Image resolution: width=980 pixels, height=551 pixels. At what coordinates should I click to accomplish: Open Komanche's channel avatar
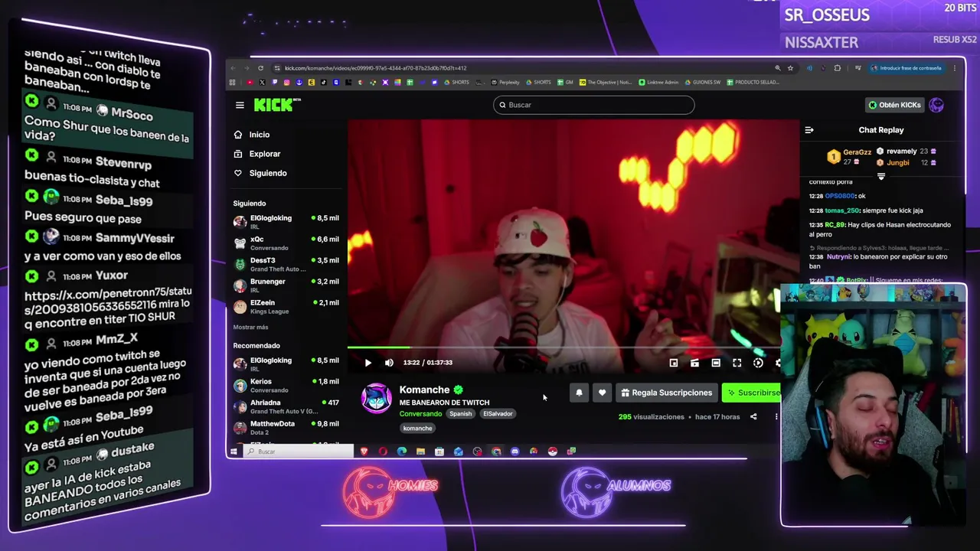click(x=377, y=399)
